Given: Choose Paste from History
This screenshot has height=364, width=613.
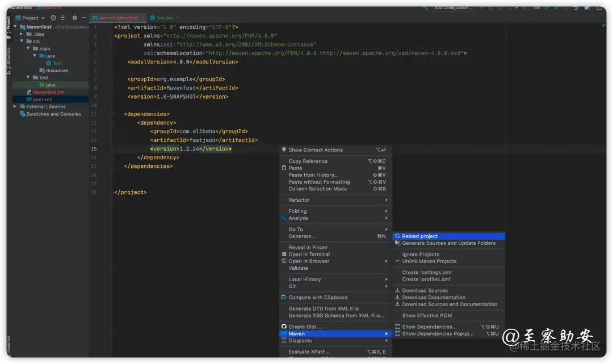Looking at the screenshot, I should pos(335,175).
